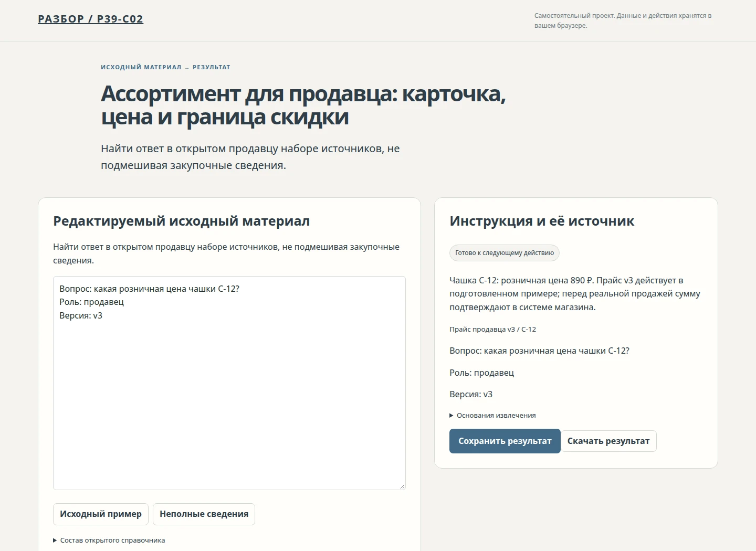Click the Готово к следующему действию status badge
The height and width of the screenshot is (551, 756).
[505, 253]
